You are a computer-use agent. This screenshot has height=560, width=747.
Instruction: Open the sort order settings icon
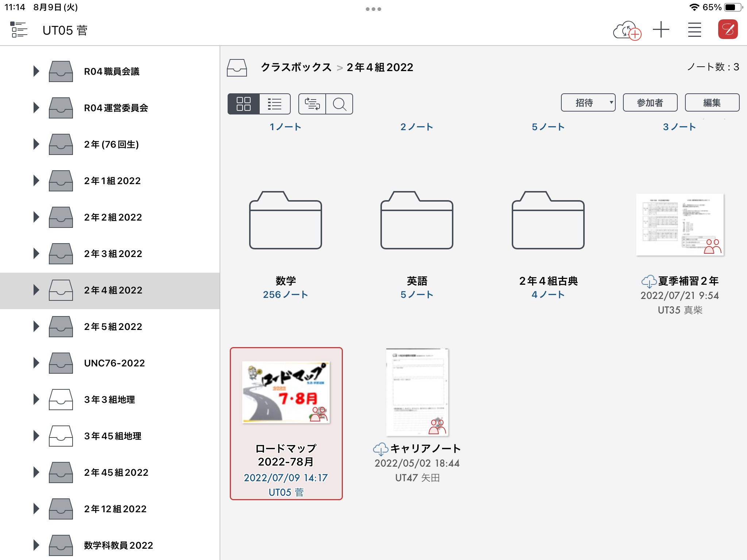coord(312,104)
